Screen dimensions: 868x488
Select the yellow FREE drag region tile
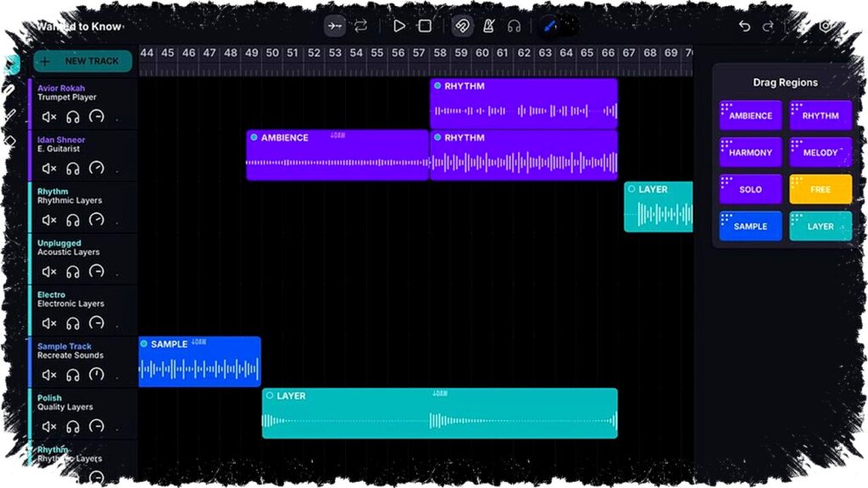821,189
